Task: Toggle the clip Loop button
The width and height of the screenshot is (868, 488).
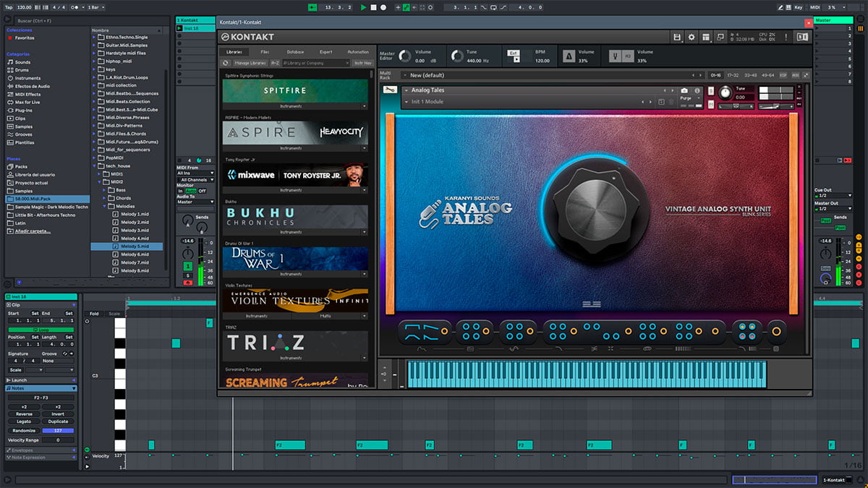Action: click(x=41, y=330)
